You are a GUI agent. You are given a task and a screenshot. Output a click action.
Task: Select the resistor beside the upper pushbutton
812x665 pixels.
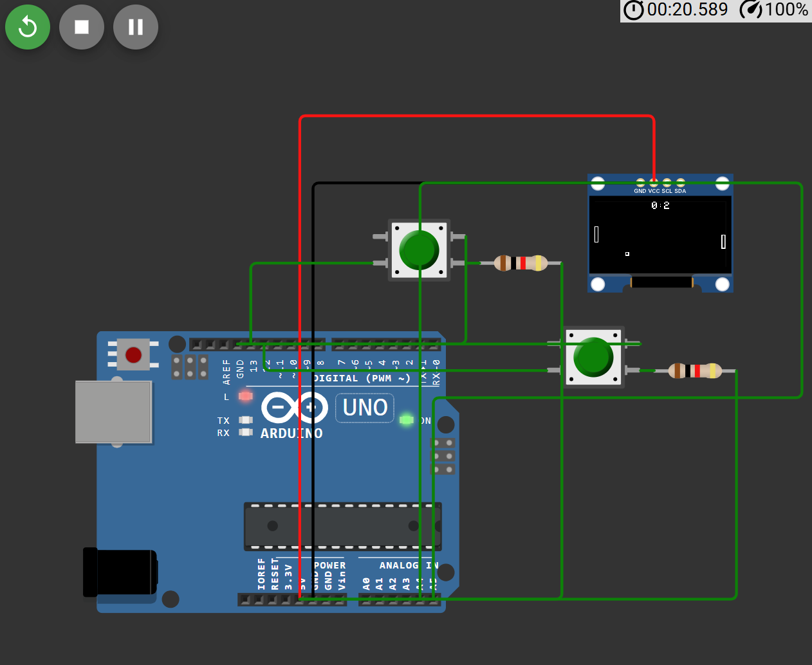pos(521,263)
